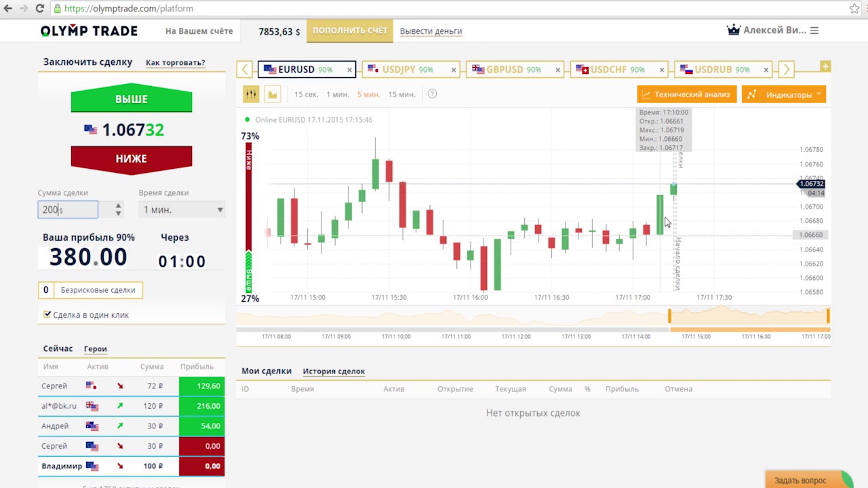The image size is (868, 488).
Task: Click trader row Андрей
Action: coord(132,426)
